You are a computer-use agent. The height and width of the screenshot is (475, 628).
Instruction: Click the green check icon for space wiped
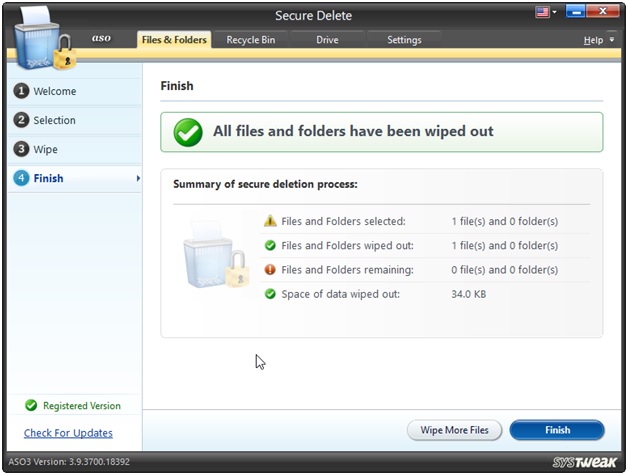(x=270, y=294)
